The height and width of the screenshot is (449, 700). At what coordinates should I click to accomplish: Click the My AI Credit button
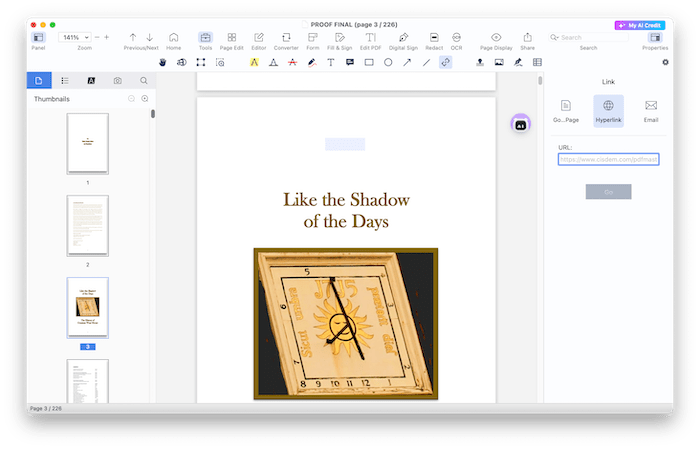(x=640, y=25)
